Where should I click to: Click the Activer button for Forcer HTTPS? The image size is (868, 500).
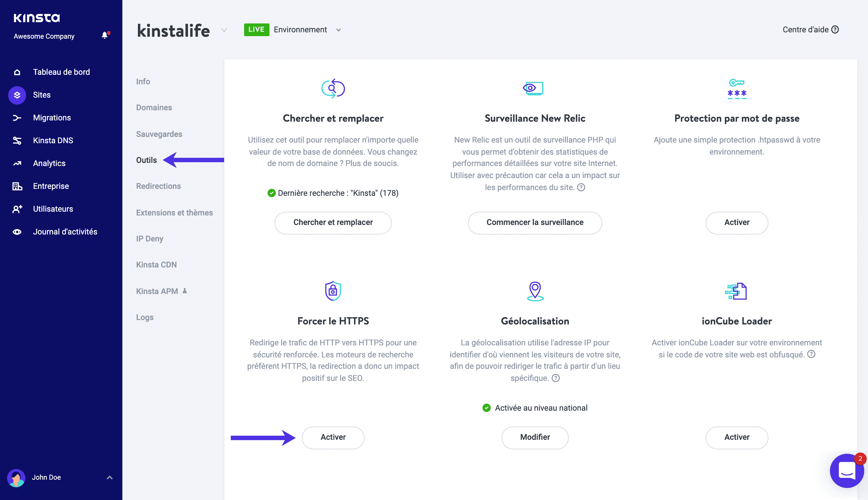click(x=333, y=438)
